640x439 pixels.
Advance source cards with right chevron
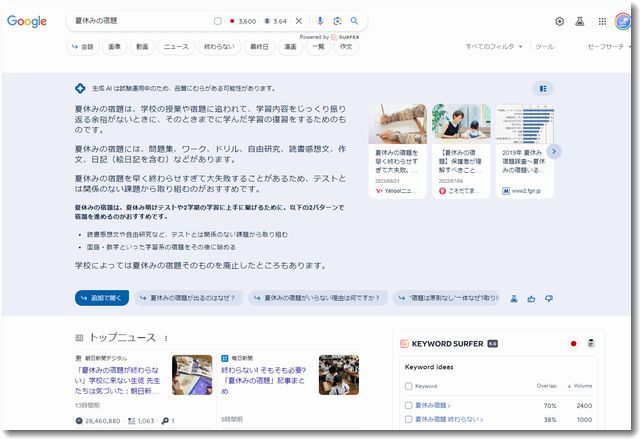pyautogui.click(x=553, y=151)
